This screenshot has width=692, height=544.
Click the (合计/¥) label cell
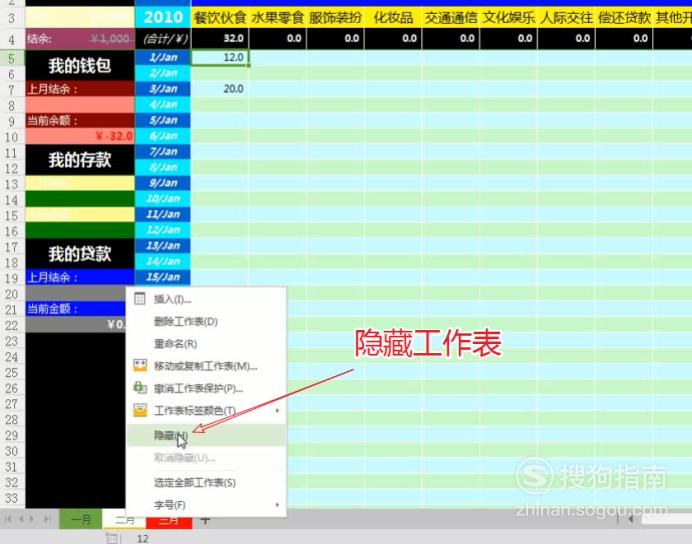coord(163,39)
